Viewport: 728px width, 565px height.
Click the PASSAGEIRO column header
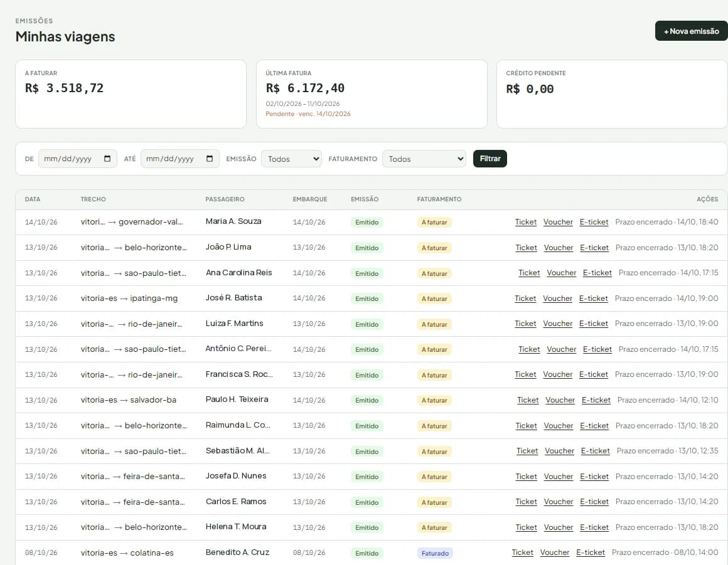(x=225, y=199)
